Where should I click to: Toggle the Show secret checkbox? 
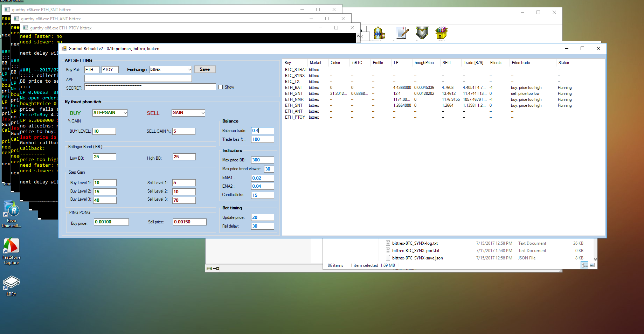tap(221, 87)
